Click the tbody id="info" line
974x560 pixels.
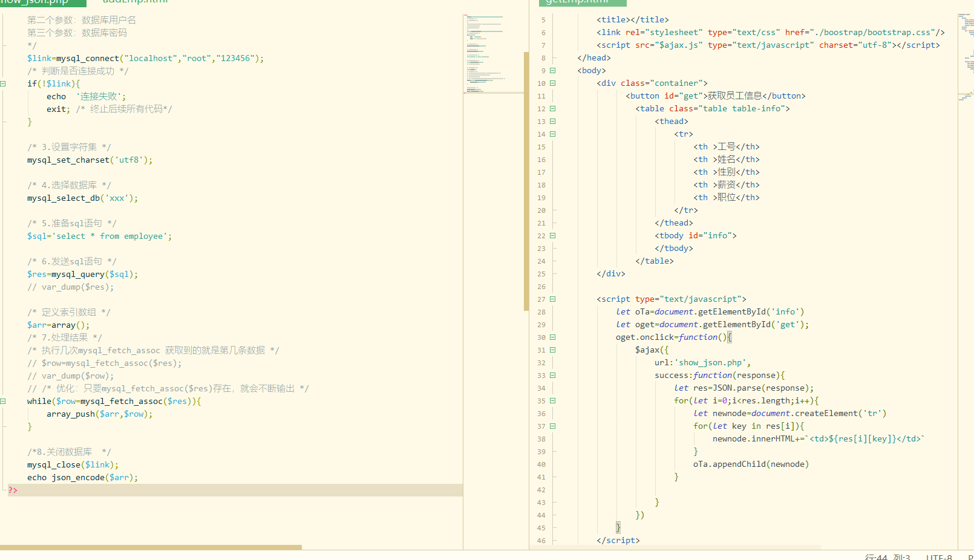[696, 236]
